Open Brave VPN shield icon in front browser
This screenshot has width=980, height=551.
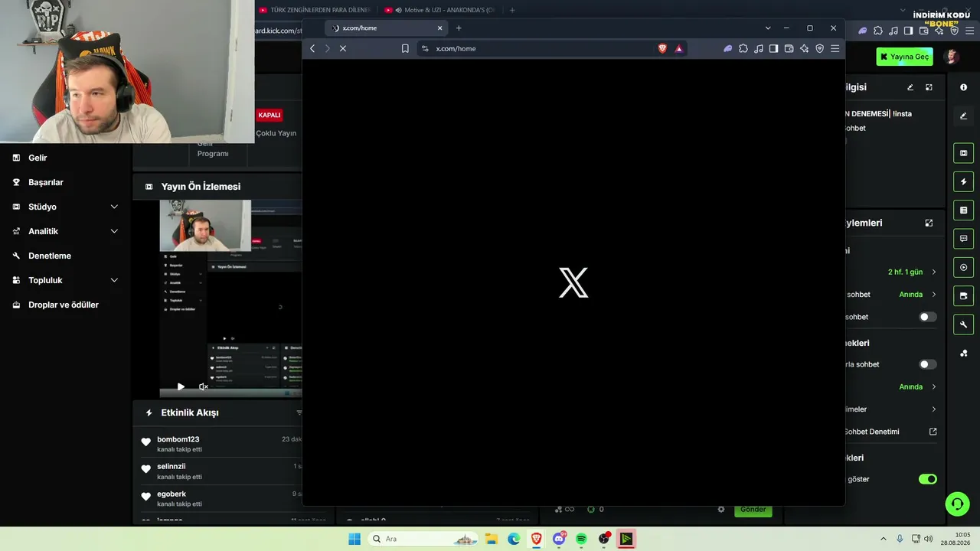pyautogui.click(x=819, y=48)
